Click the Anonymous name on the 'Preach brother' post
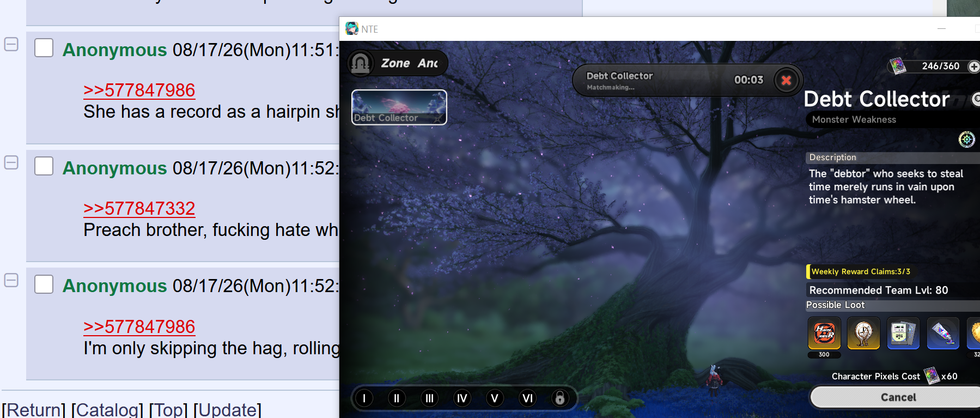 pos(115,168)
